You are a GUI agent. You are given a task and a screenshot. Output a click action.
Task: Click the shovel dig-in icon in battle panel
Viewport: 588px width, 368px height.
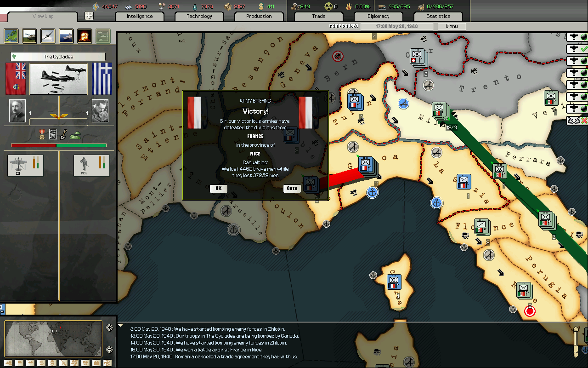pyautogui.click(x=63, y=134)
